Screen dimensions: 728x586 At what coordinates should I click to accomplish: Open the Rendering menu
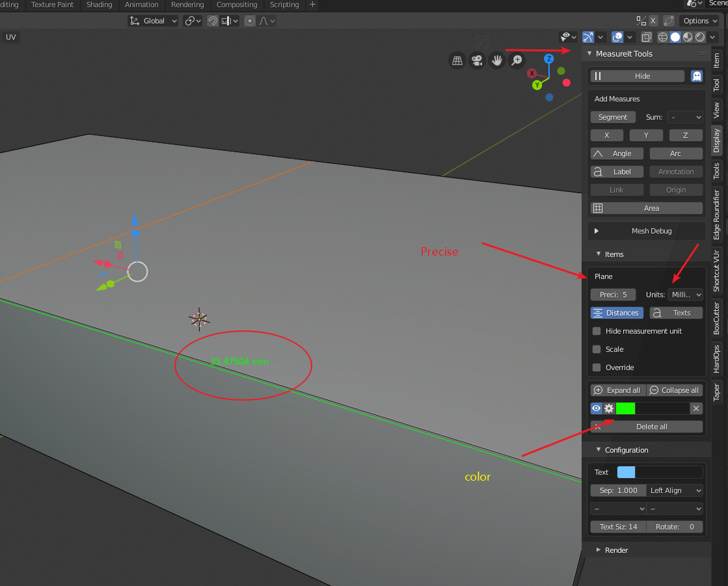187,5
